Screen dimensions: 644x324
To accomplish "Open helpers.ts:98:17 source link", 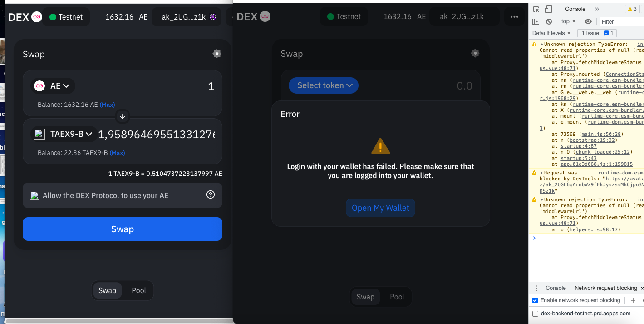I will coord(595,229).
